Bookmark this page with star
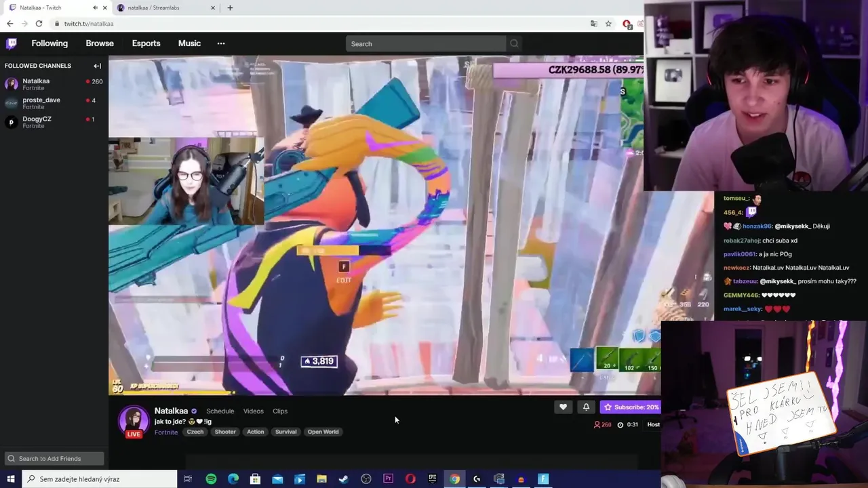This screenshot has width=868, height=488. (x=608, y=23)
